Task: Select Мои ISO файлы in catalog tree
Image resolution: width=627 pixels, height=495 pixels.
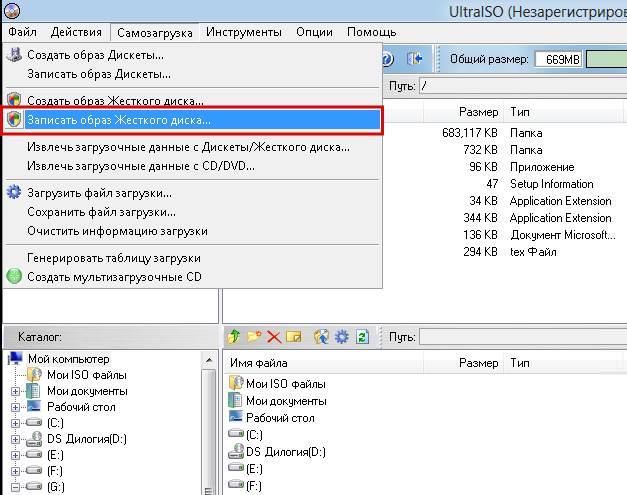Action: tap(86, 375)
